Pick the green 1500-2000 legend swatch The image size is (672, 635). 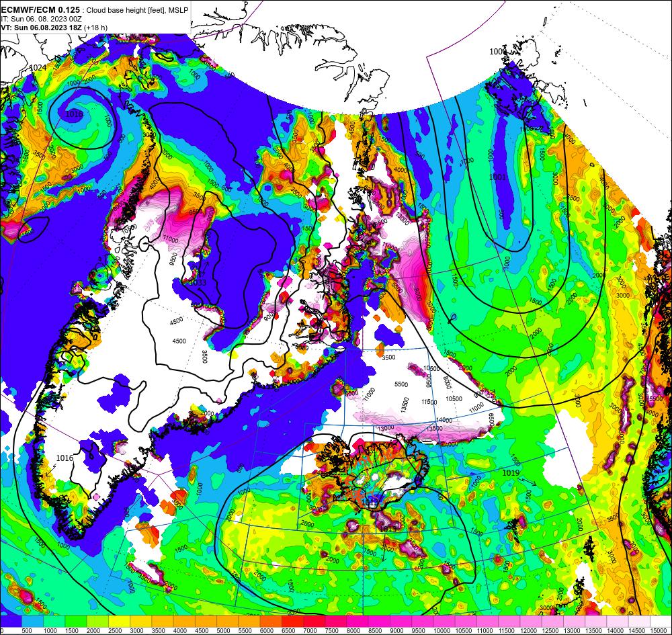(x=76, y=622)
